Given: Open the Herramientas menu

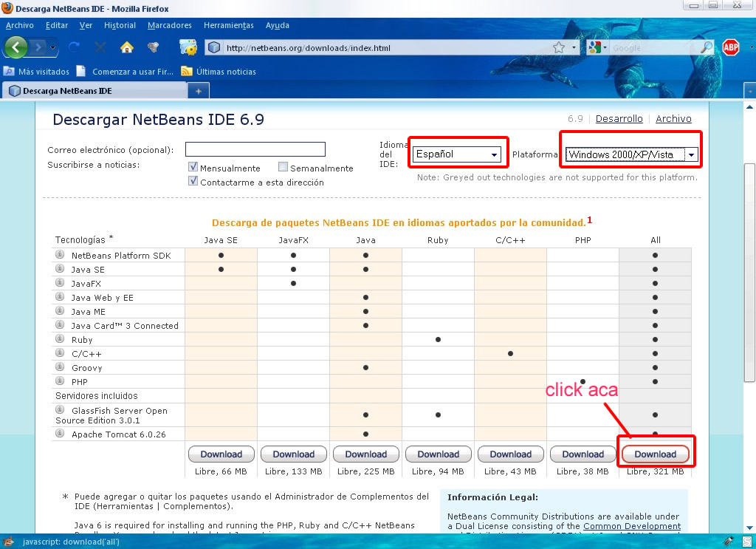Looking at the screenshot, I should tap(228, 24).
